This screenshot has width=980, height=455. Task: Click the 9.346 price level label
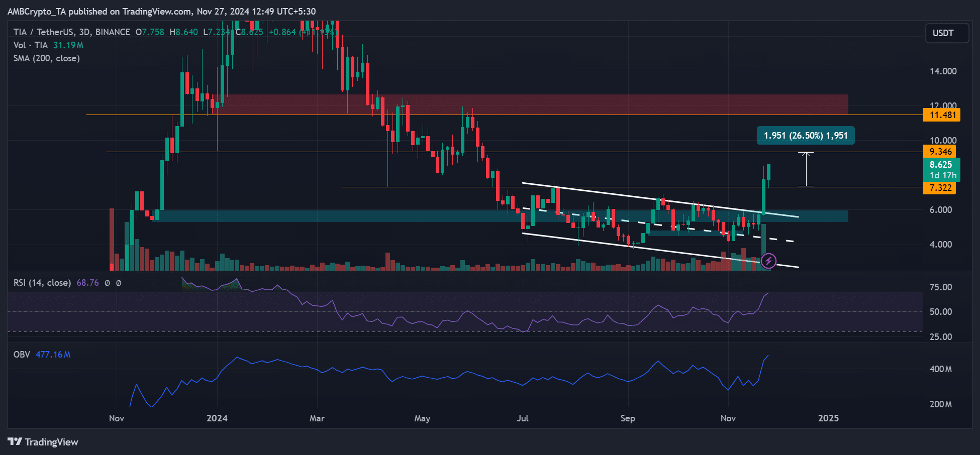940,152
